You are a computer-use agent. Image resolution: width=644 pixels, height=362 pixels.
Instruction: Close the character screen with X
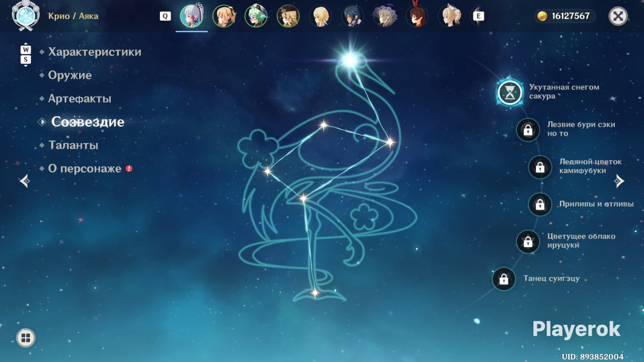click(x=618, y=16)
